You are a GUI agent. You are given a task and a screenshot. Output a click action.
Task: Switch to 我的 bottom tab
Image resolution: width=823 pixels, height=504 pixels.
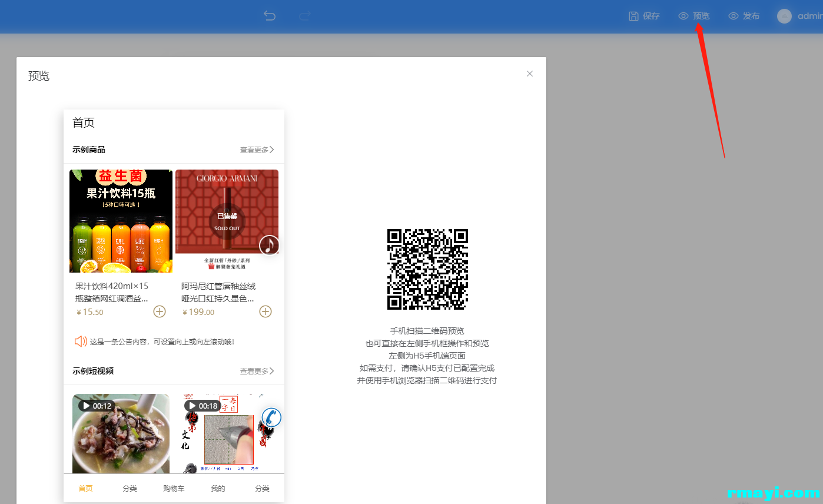(x=218, y=489)
